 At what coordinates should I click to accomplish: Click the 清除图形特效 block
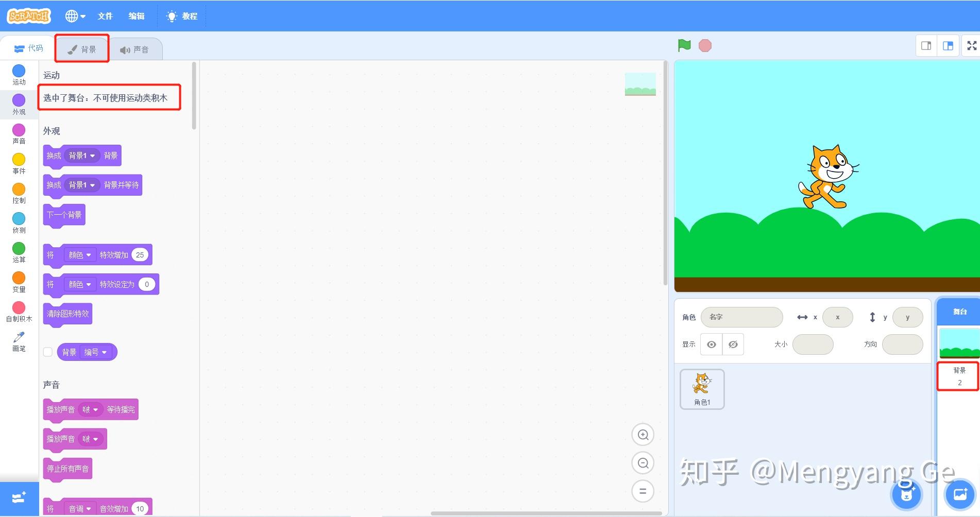pos(67,314)
